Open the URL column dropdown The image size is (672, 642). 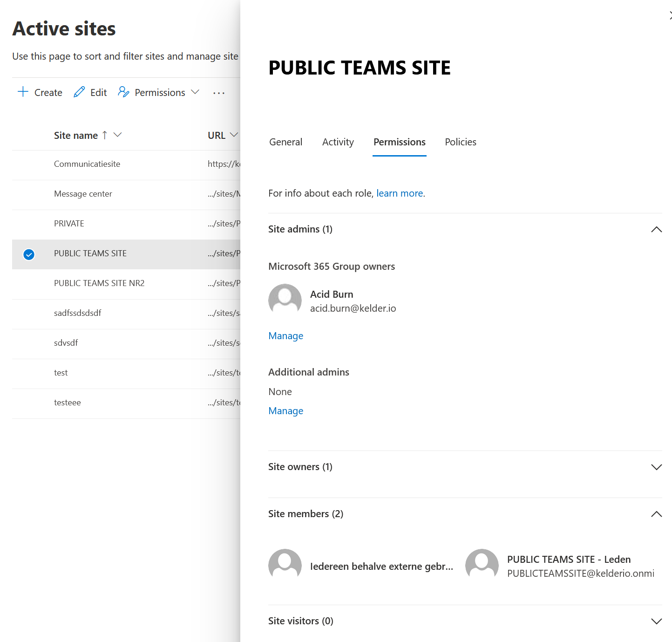point(234,135)
